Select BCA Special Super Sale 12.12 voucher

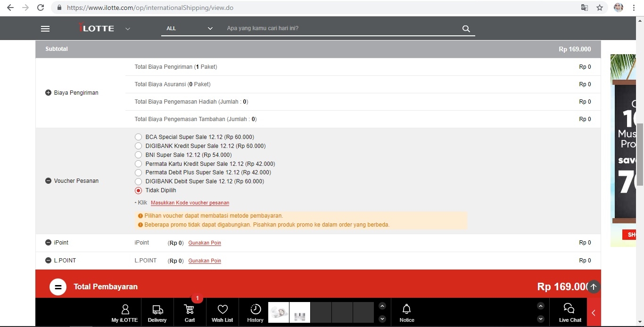point(138,137)
